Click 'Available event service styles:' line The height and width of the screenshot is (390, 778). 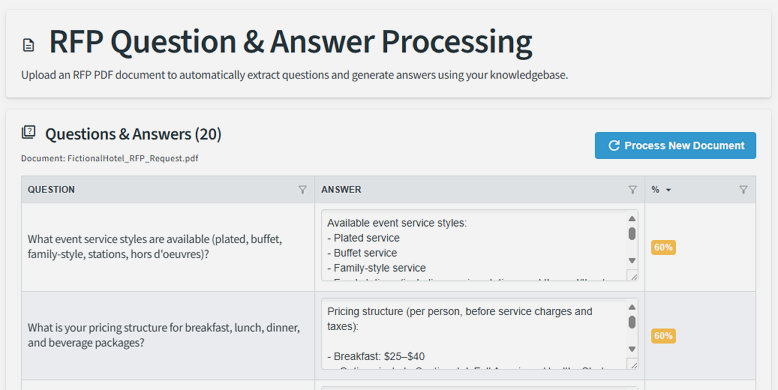click(x=397, y=223)
